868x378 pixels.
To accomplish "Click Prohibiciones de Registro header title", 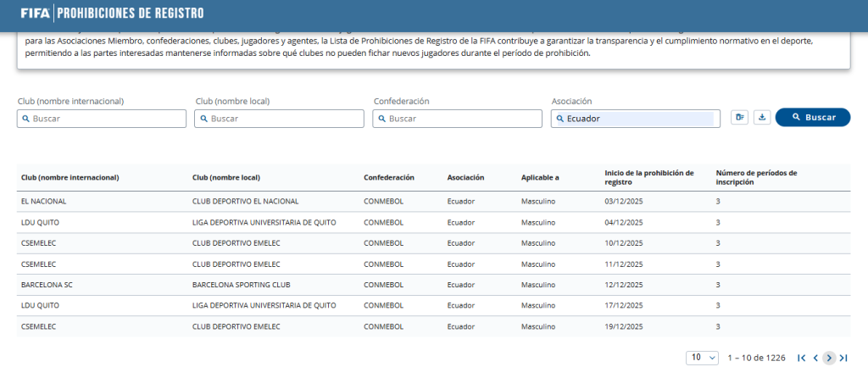I will tap(130, 13).
